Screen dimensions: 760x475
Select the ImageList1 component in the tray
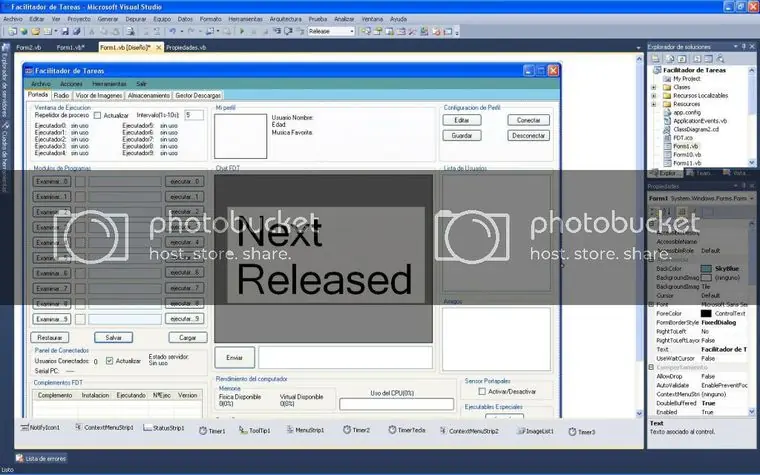tap(535, 431)
